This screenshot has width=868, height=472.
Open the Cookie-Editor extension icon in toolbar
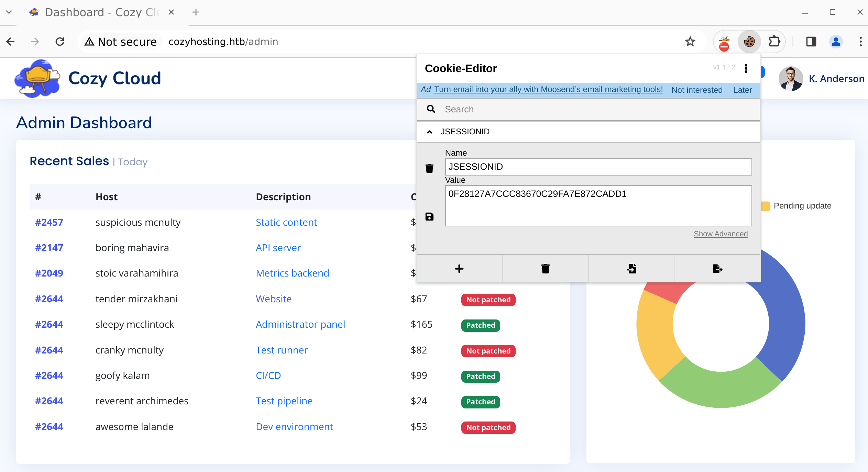pos(749,42)
